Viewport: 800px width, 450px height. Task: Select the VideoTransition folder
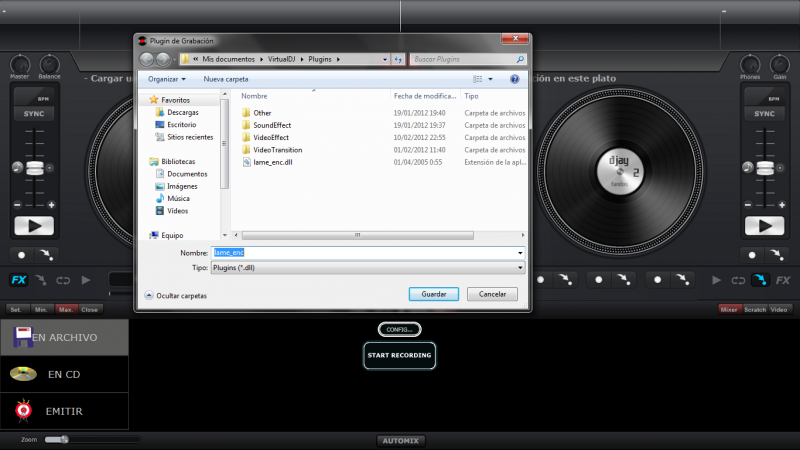278,149
